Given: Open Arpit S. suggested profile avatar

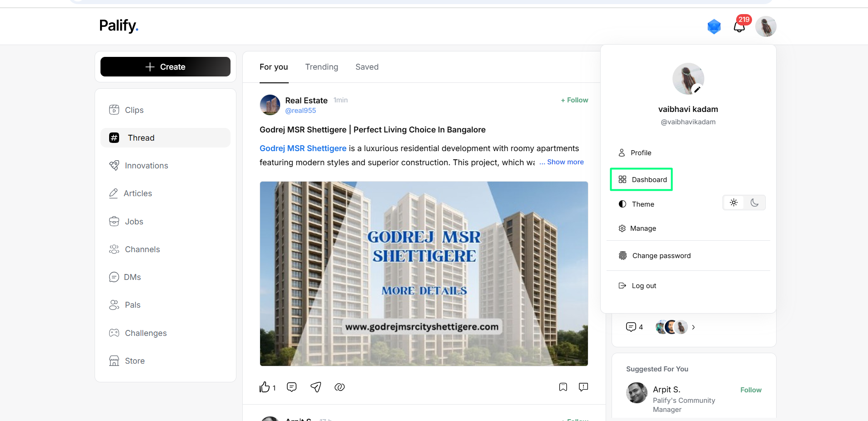Looking at the screenshot, I should click(x=637, y=393).
